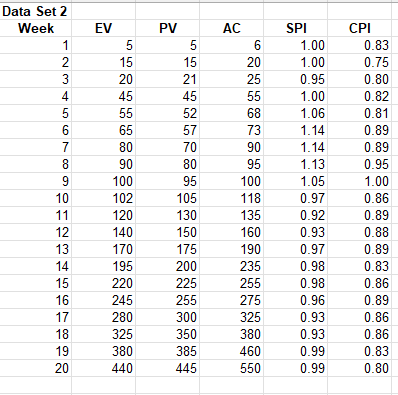
Task: Select the week 17 EV value 280
Action: 103,317
